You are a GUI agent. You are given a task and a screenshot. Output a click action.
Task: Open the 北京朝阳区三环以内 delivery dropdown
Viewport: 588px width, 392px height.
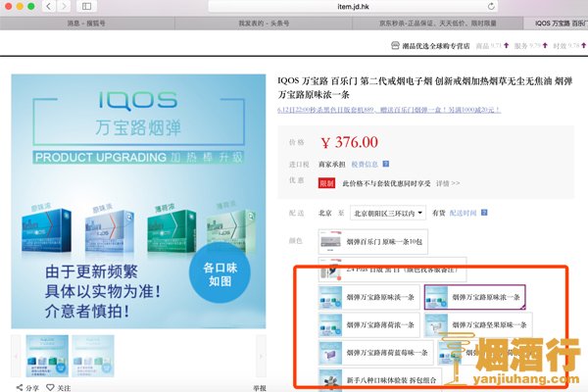point(389,212)
